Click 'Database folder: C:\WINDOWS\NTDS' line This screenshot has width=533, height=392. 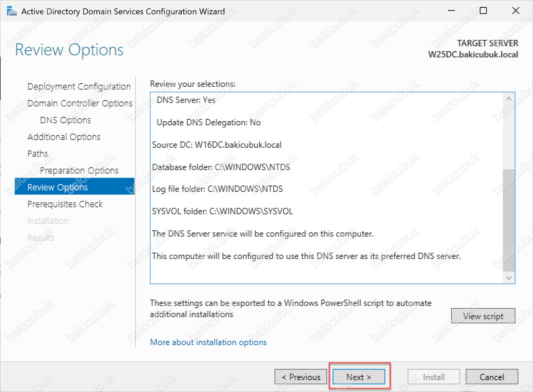221,167
